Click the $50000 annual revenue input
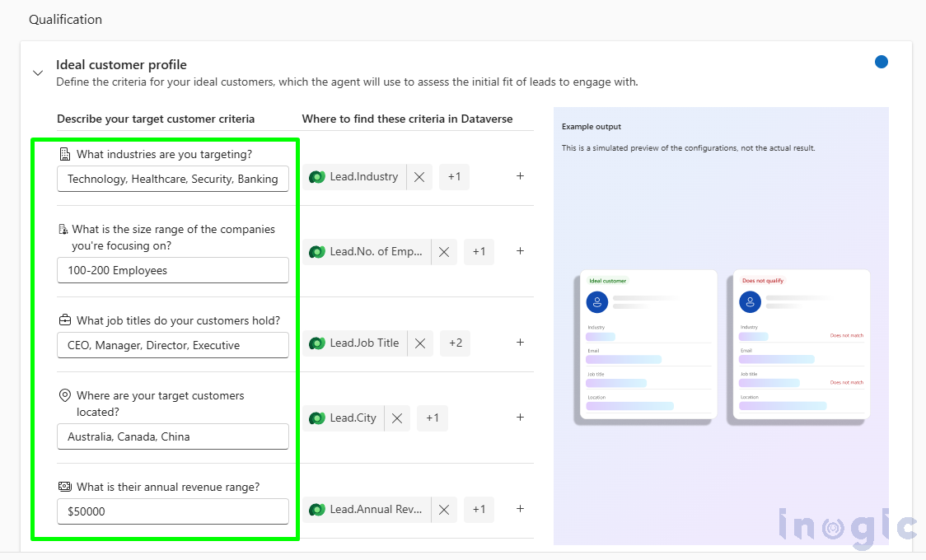The height and width of the screenshot is (560, 926). 173,511
